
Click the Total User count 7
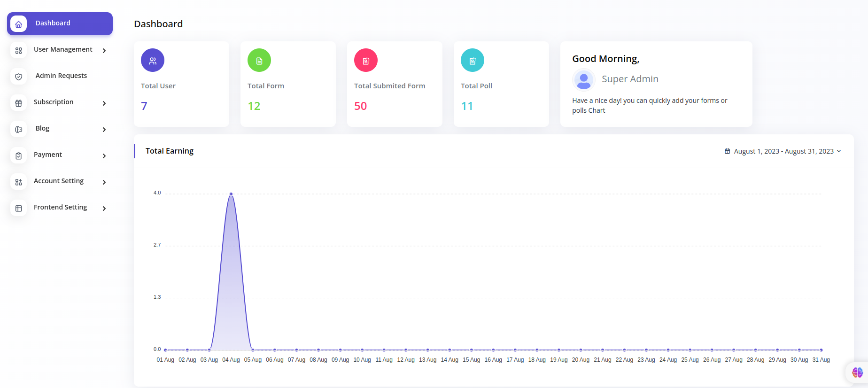pos(144,106)
